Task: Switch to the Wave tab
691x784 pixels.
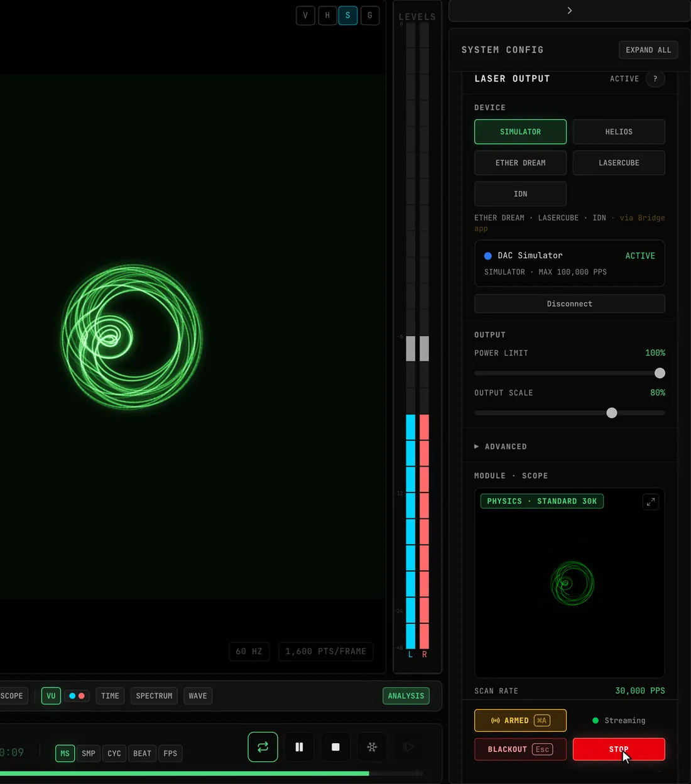Action: [198, 696]
